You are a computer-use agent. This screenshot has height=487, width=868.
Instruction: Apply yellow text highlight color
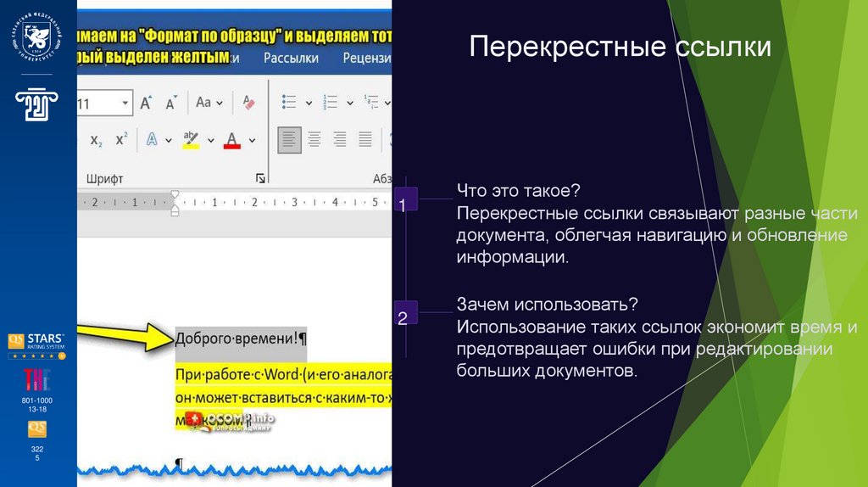coord(191,140)
